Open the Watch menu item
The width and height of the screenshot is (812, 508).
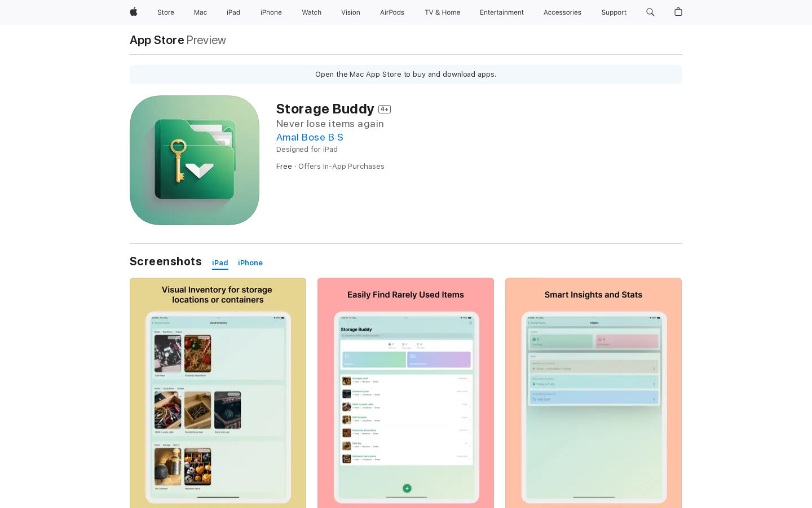(x=311, y=12)
